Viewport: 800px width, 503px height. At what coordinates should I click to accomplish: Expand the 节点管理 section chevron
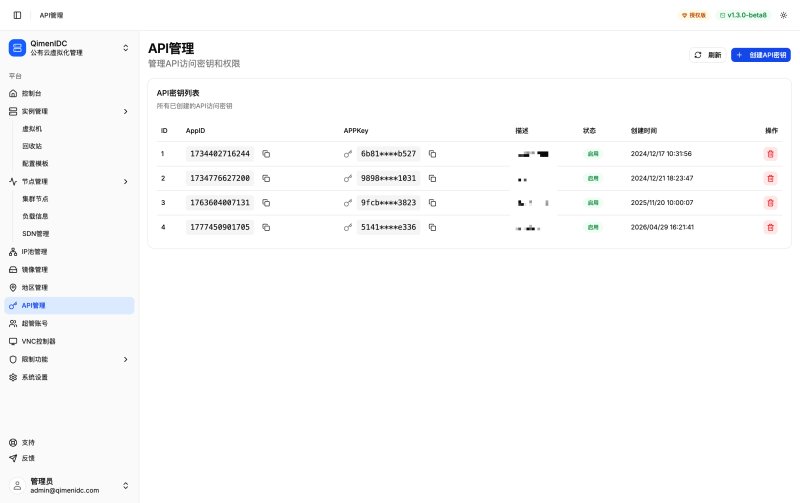pos(126,182)
